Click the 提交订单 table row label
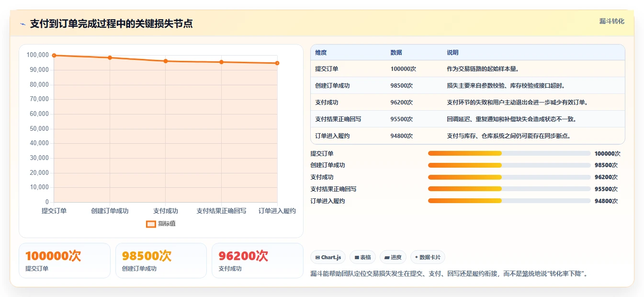This screenshot has width=644, height=297. 327,69
